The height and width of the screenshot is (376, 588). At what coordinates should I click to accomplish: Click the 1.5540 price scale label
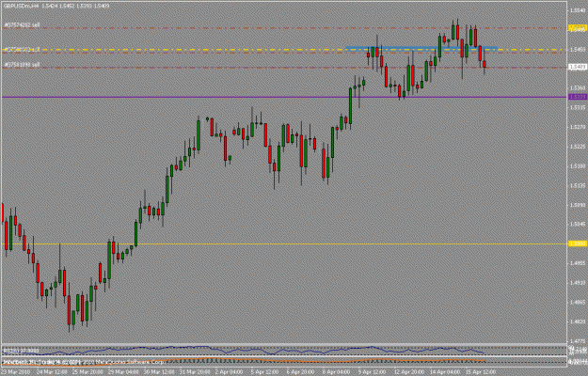pyautogui.click(x=578, y=10)
